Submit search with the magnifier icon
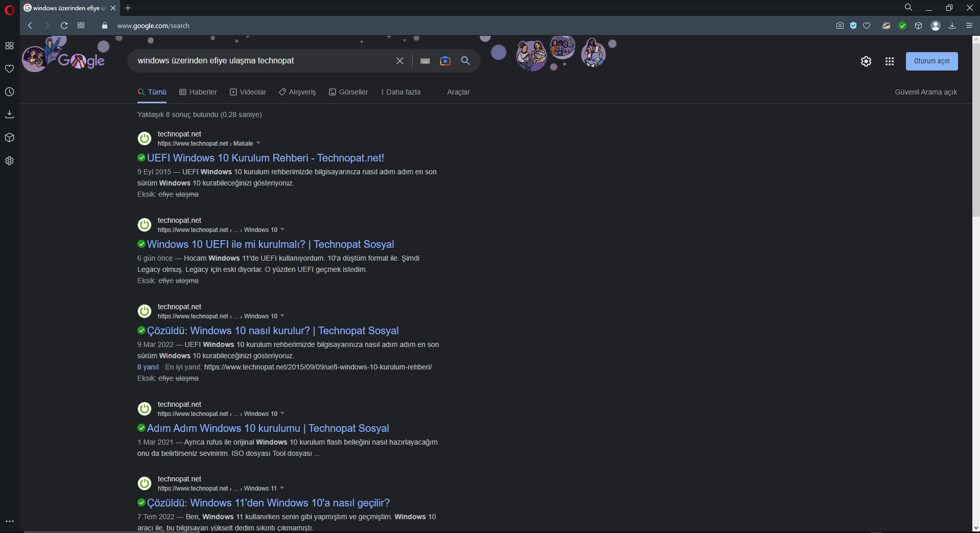Viewport: 980px width, 533px height. 465,61
